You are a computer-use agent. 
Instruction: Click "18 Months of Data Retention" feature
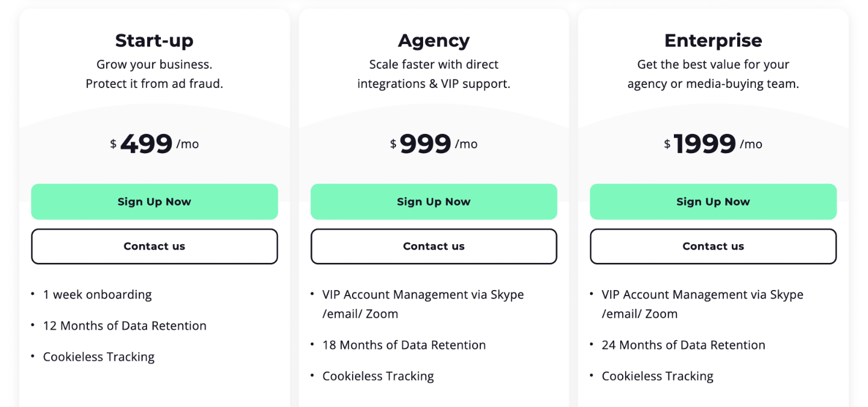tap(404, 345)
